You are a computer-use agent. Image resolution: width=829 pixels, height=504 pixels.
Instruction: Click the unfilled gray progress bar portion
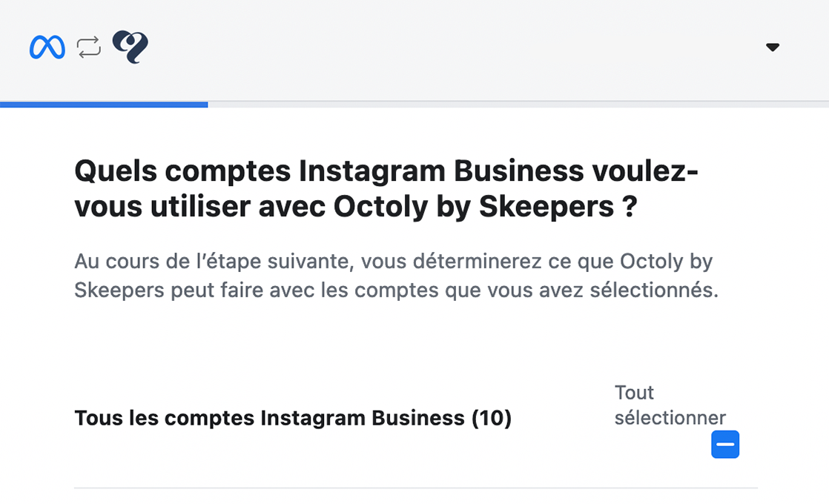pyautogui.click(x=518, y=105)
